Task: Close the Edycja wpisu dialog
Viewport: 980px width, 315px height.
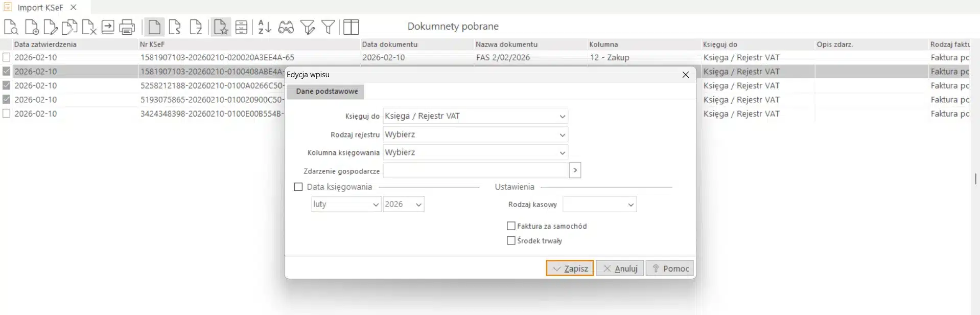Action: click(686, 75)
